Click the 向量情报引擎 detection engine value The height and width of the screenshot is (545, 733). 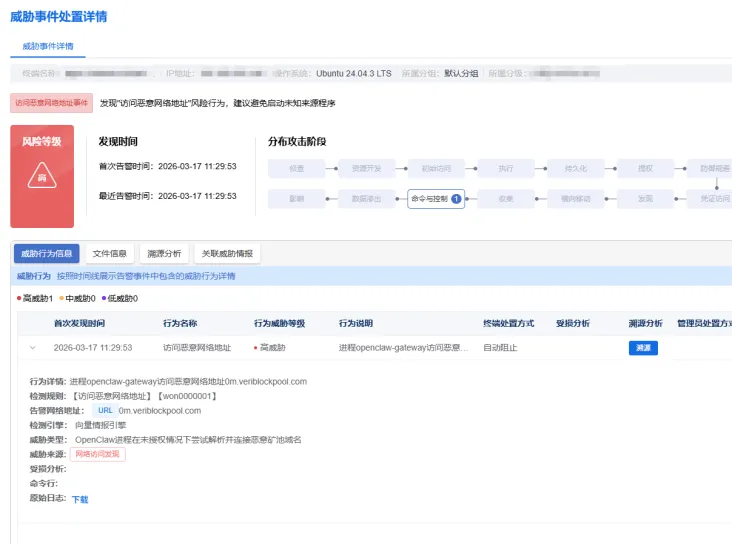pyautogui.click(x=101, y=425)
